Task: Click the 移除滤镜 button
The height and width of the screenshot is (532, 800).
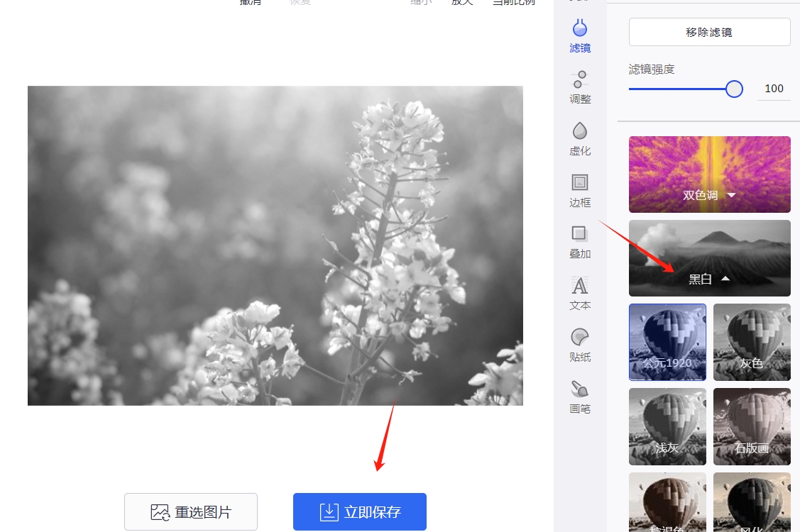Action: (709, 32)
